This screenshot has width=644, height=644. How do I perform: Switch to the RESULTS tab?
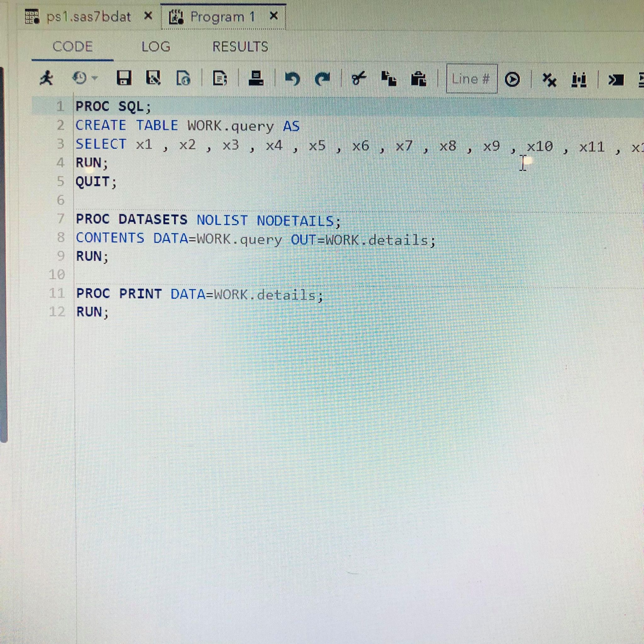(240, 47)
